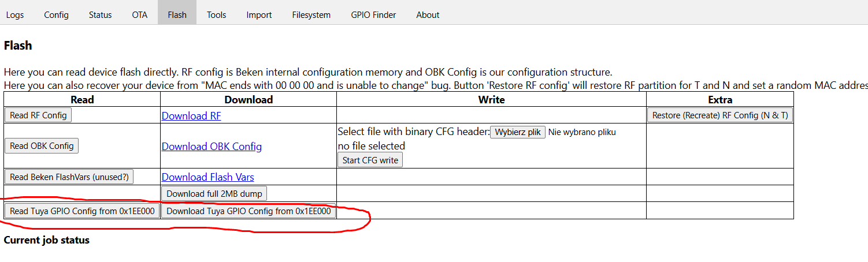Open the Filesystem tab
Screen dimensions: 868x262
[311, 14]
